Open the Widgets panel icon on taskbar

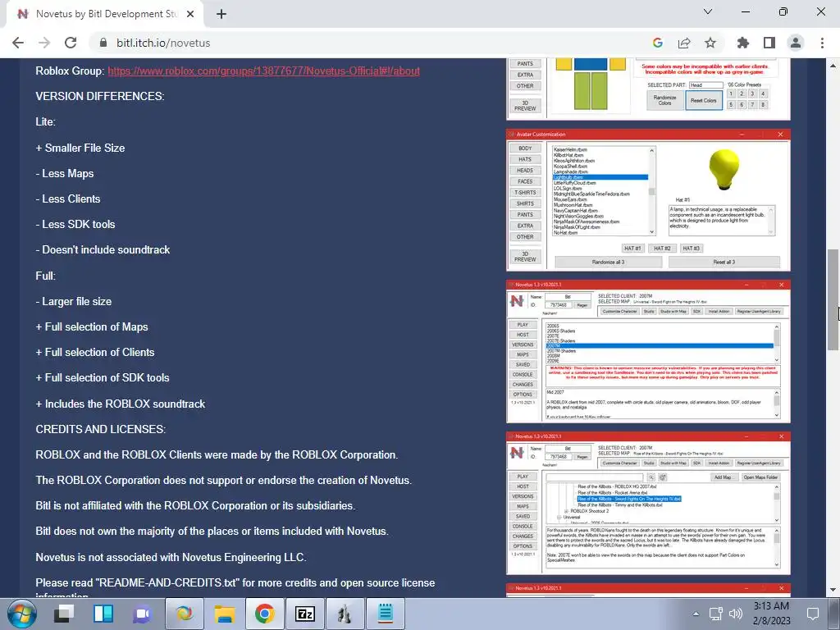click(103, 614)
